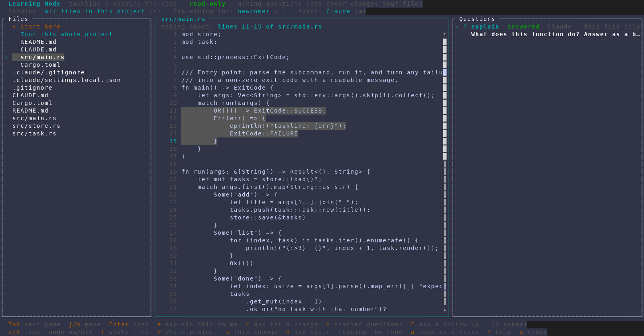This screenshot has width=644, height=336.
Task: Change scope 'all files in this project'
Action: 95,12
